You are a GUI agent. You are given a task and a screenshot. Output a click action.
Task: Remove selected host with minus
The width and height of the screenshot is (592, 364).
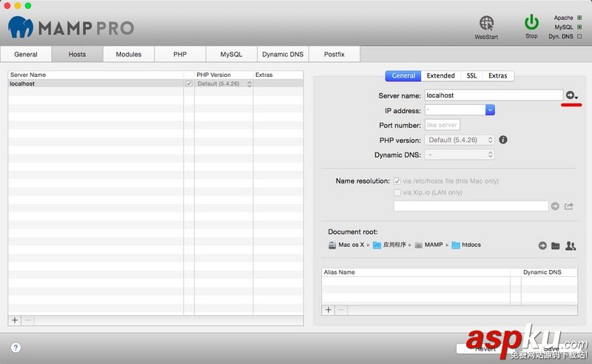[x=27, y=320]
